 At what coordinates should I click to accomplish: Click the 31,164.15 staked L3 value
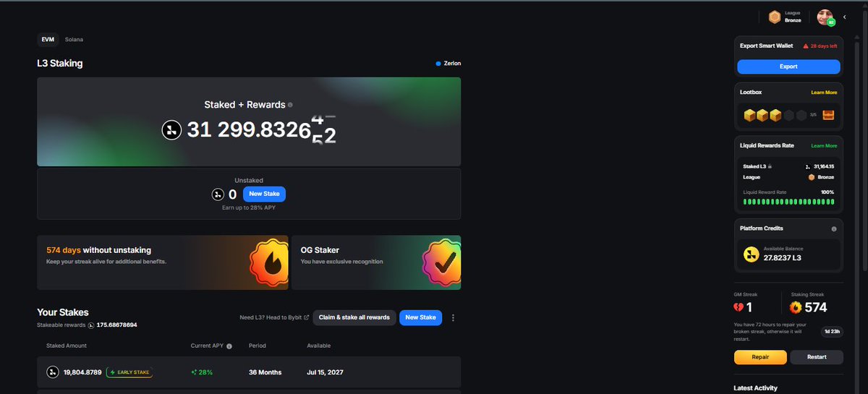pos(824,166)
